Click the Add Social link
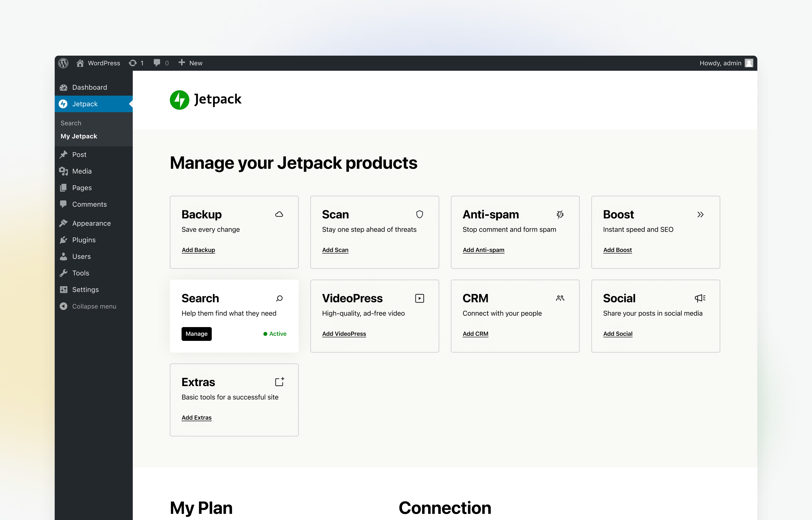This screenshot has width=812, height=520. 618,334
